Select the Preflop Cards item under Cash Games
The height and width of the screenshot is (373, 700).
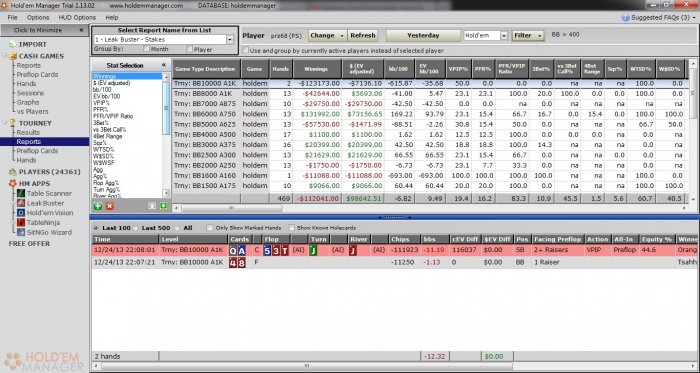click(x=37, y=75)
